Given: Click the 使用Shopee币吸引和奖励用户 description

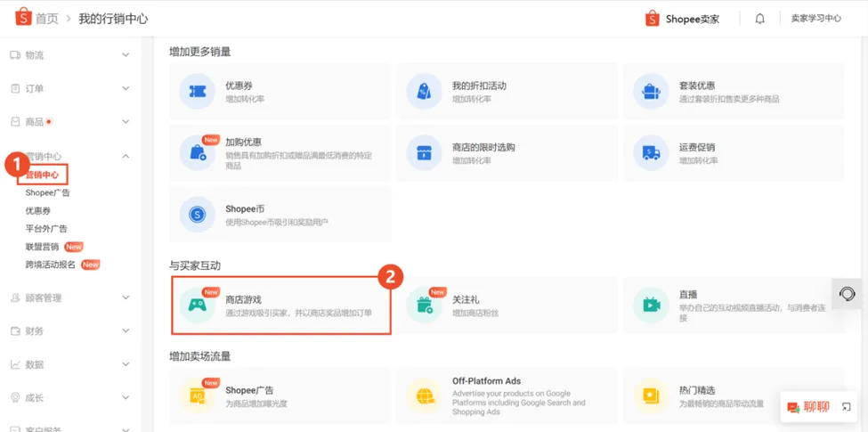Looking at the screenshot, I should tap(277, 222).
